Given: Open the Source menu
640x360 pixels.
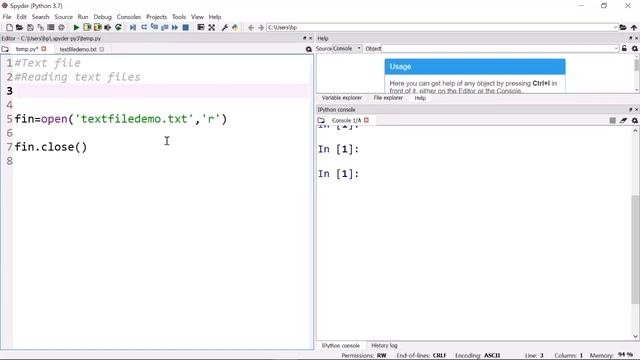Looking at the screenshot, I should tap(64, 17).
